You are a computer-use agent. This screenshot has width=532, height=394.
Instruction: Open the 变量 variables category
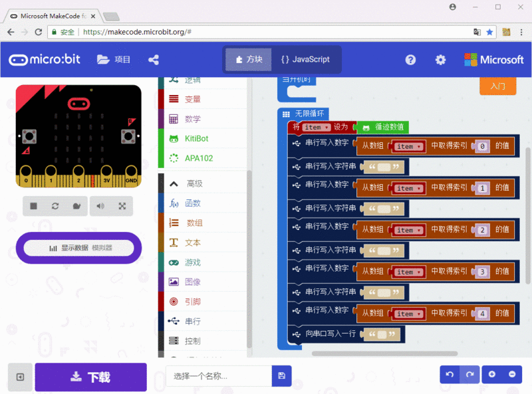pos(203,100)
